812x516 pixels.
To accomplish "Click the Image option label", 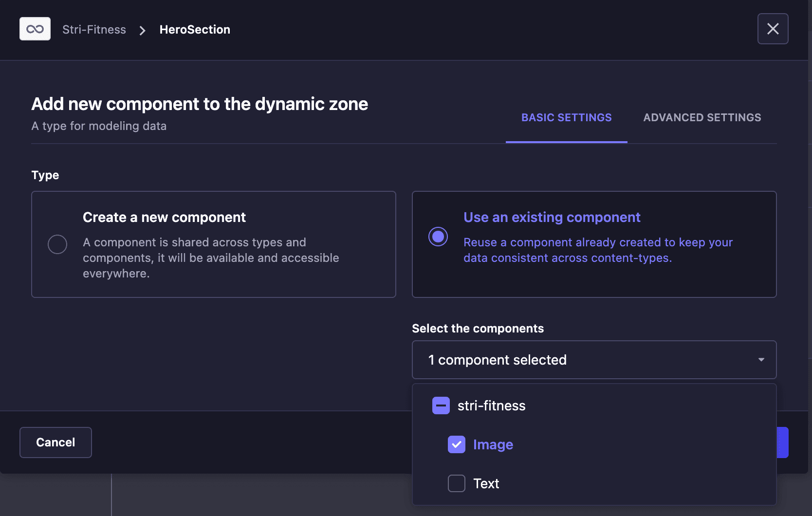I will (x=493, y=444).
